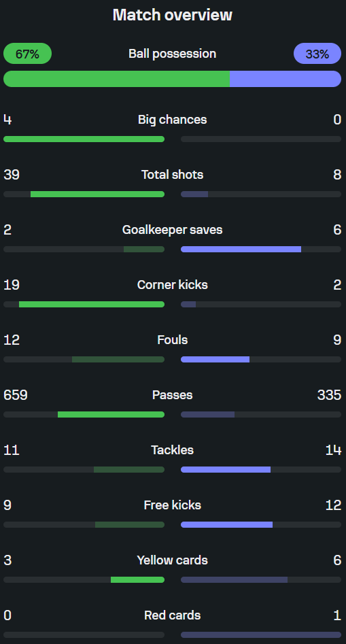Click the Total shots label

tap(173, 175)
